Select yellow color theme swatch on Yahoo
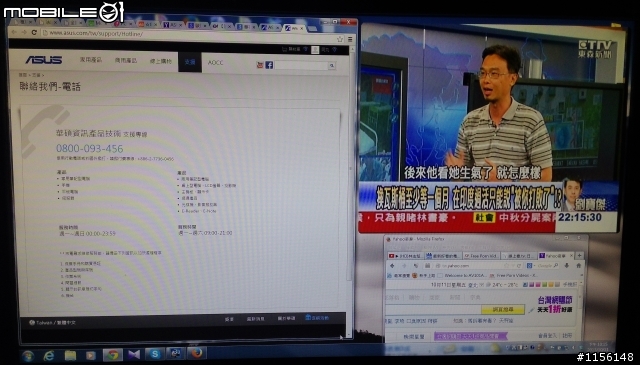This screenshot has width=640, height=365. pos(552,284)
